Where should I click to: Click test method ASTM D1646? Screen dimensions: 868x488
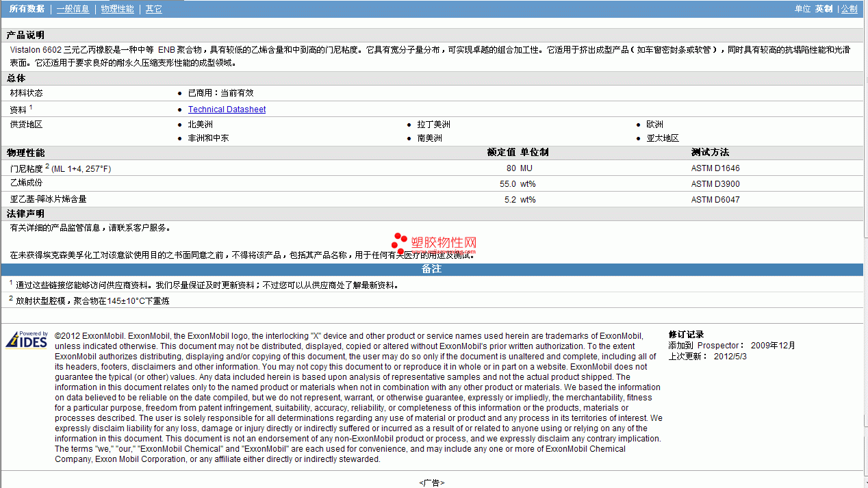click(x=715, y=168)
